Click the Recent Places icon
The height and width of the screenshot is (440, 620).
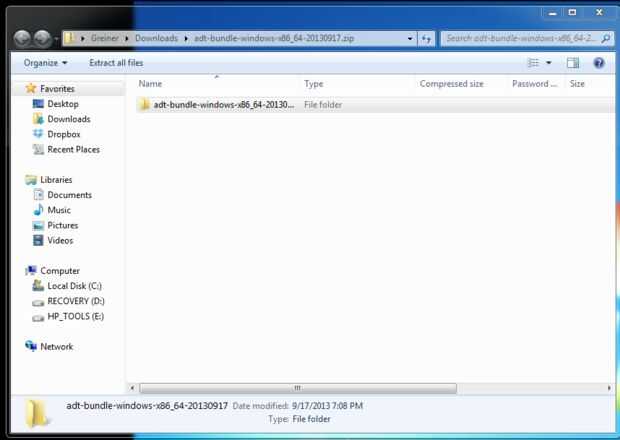tap(38, 149)
